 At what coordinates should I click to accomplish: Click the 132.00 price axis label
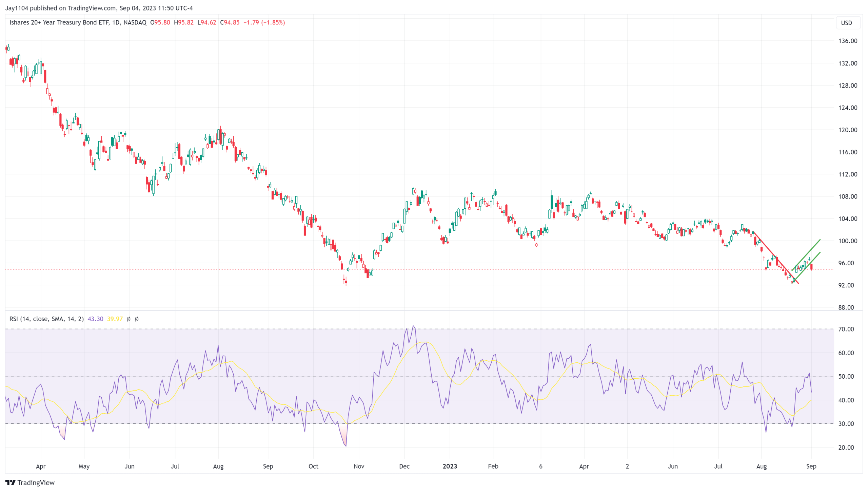point(848,63)
